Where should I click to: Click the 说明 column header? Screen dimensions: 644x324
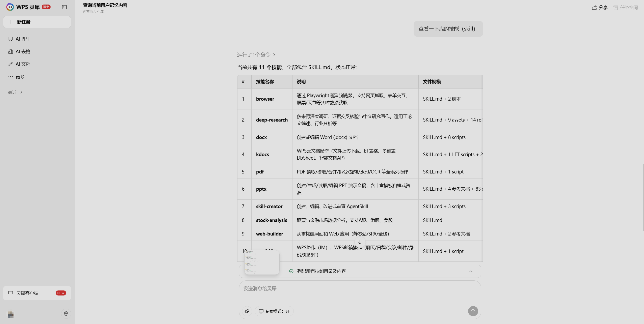pyautogui.click(x=355, y=82)
